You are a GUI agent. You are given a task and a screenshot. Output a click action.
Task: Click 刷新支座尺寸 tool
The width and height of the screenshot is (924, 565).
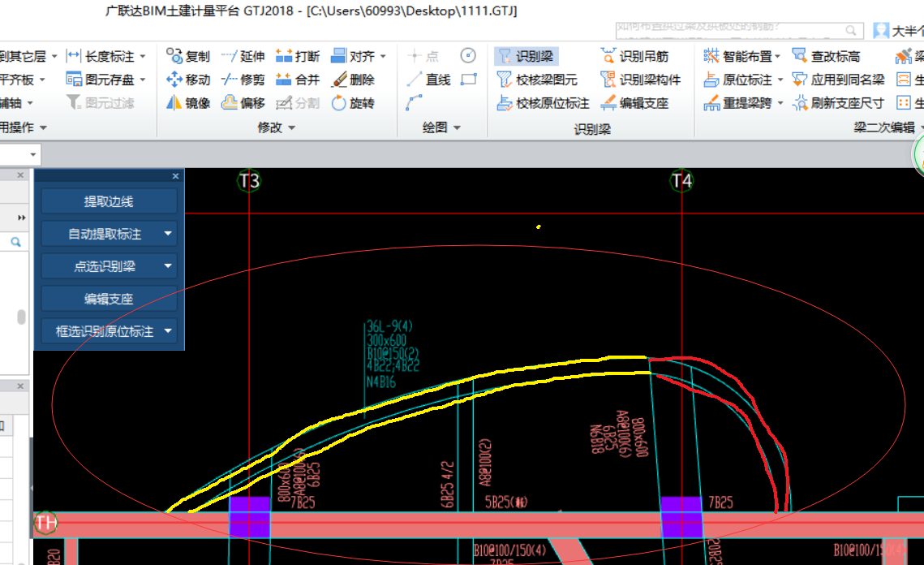pos(838,103)
